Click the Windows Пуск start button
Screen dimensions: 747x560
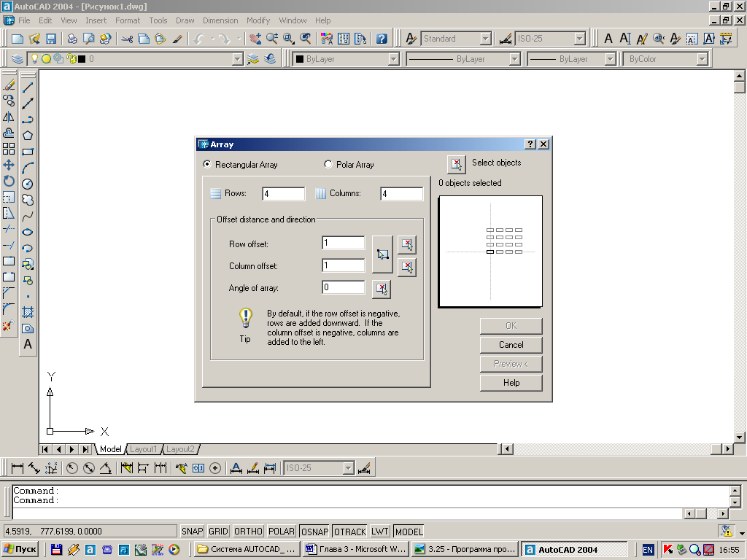pyautogui.click(x=20, y=549)
